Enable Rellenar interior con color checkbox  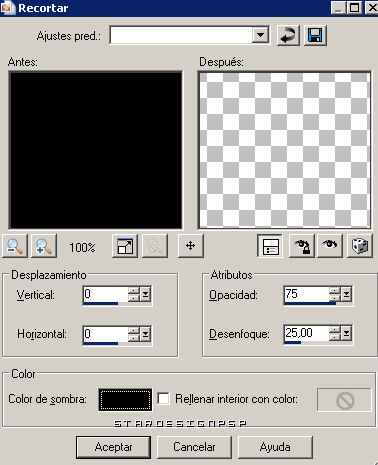click(x=163, y=399)
